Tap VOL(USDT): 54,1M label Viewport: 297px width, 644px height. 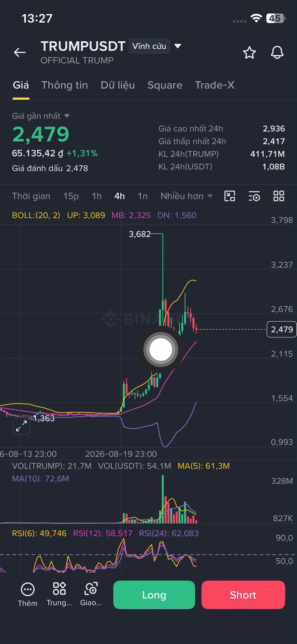point(134,466)
